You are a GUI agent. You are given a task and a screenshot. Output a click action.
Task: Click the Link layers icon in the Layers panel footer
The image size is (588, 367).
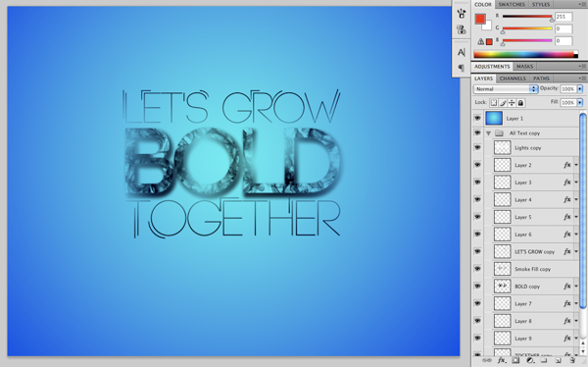pos(486,360)
